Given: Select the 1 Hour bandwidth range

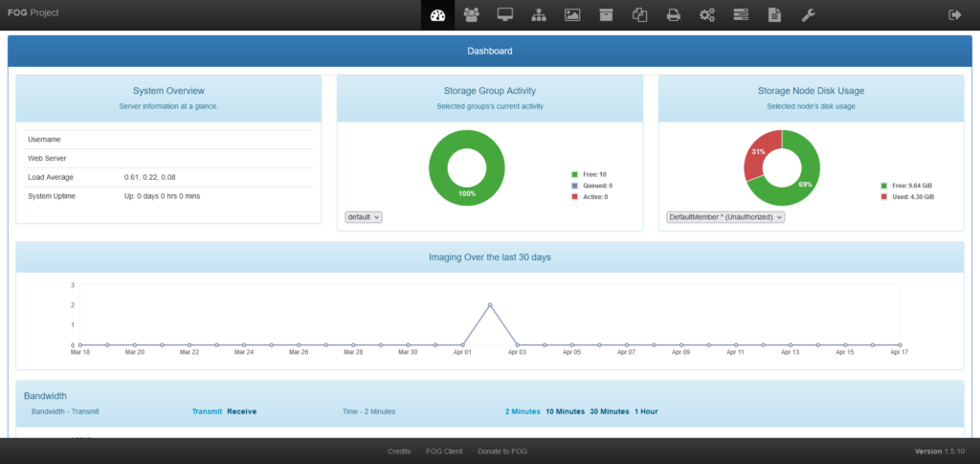Looking at the screenshot, I should tap(646, 411).
